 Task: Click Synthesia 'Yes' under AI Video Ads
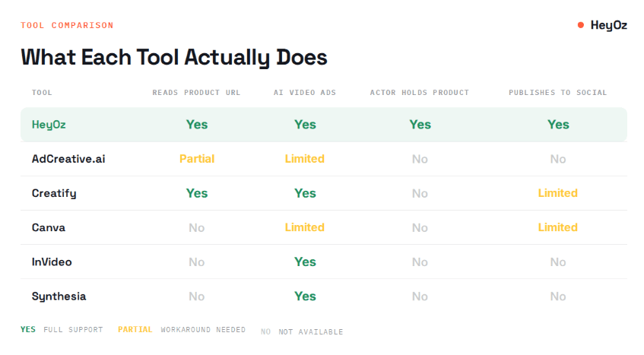click(x=305, y=296)
